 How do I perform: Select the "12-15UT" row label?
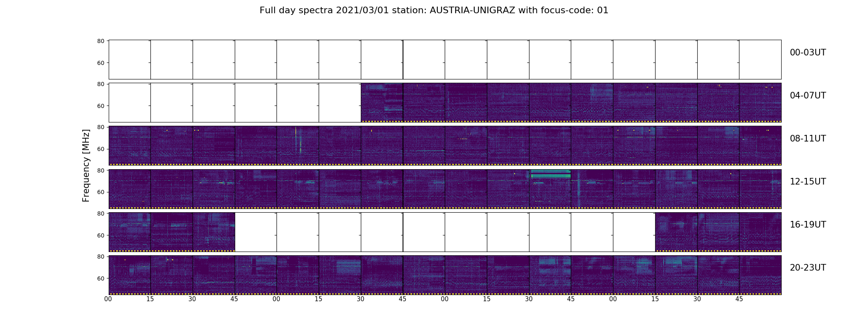point(808,182)
